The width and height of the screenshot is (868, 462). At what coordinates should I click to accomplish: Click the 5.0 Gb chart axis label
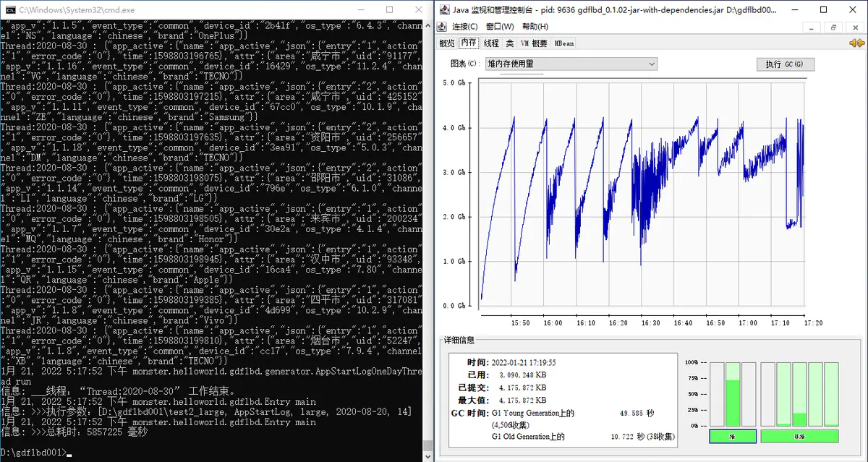pyautogui.click(x=454, y=82)
